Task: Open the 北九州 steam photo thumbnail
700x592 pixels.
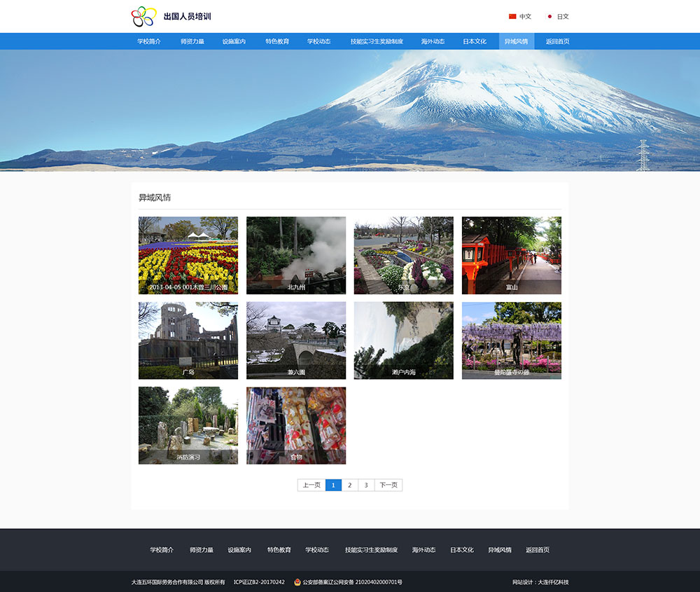Action: pos(296,255)
